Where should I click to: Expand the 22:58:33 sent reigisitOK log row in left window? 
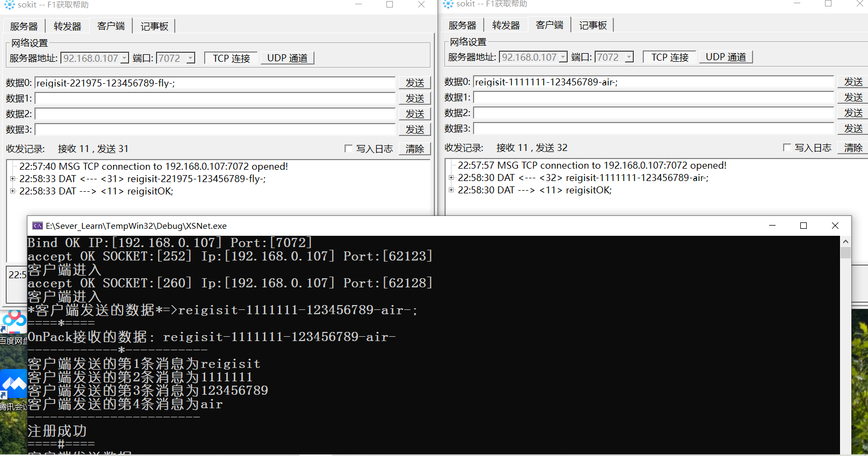pyautogui.click(x=13, y=191)
